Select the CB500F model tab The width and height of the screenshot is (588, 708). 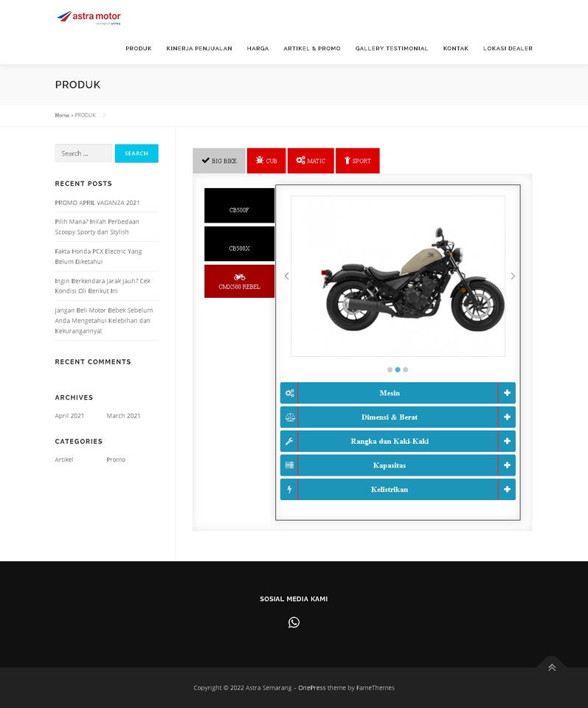(239, 206)
